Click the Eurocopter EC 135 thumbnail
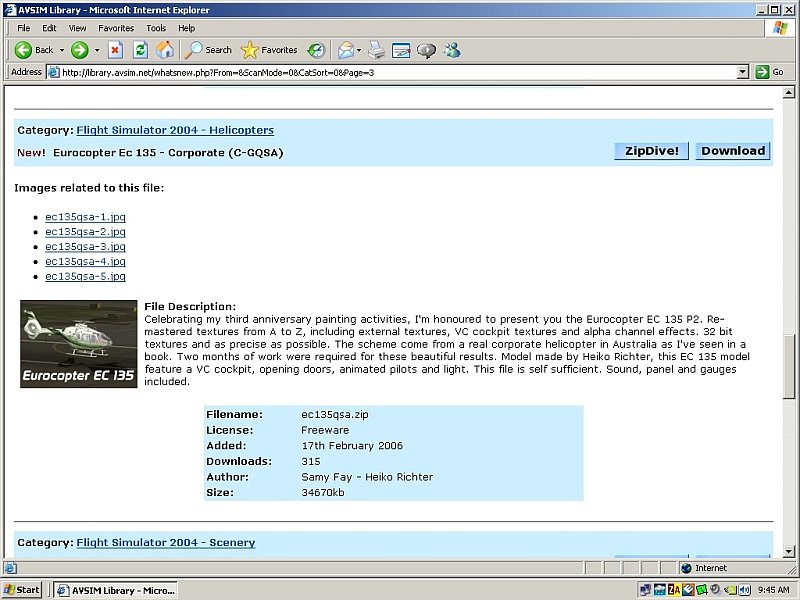Image resolution: width=800 pixels, height=600 pixels. click(x=79, y=344)
